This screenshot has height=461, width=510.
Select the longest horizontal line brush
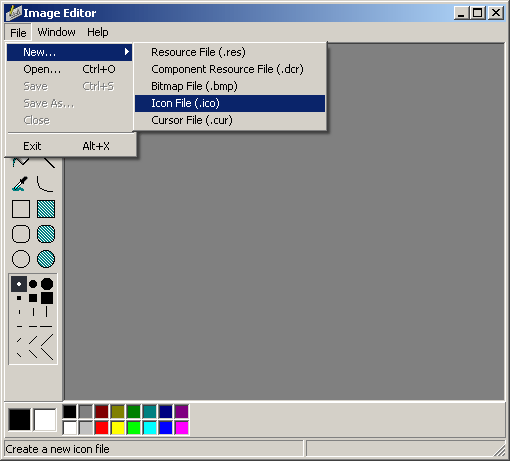[x=47, y=326]
